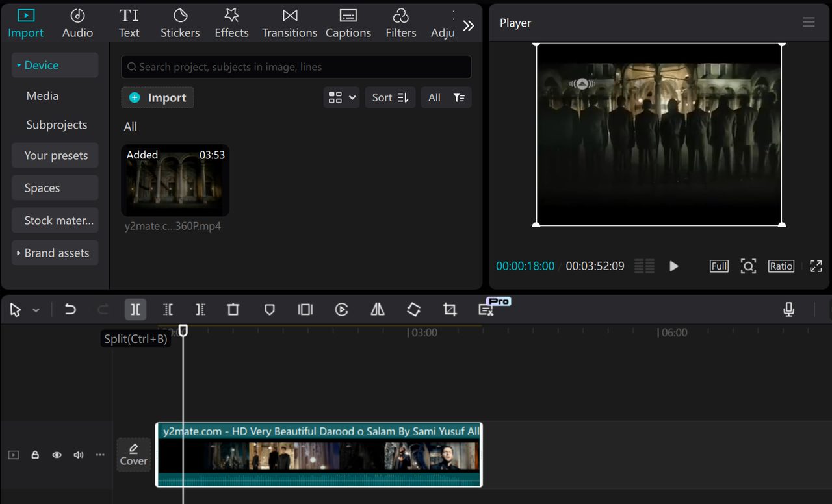Open the Sort options
Screen dimensions: 832x504
tap(390, 97)
